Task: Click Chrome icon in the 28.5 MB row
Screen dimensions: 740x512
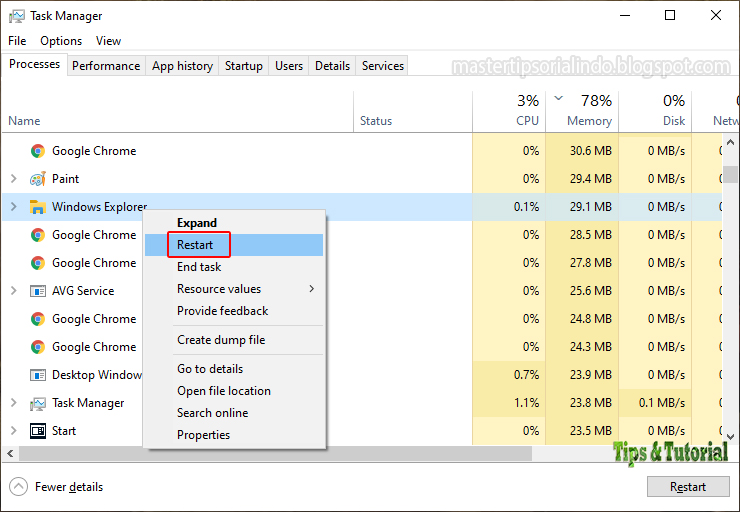Action: (x=38, y=235)
